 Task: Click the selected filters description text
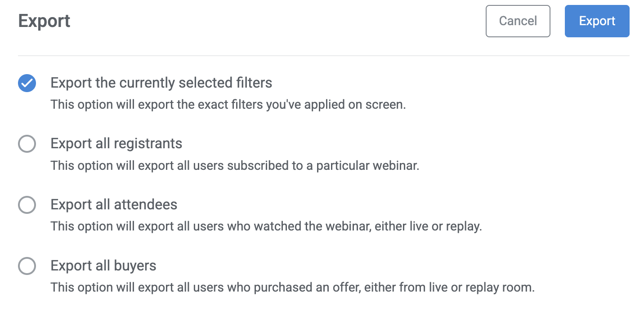pyautogui.click(x=228, y=104)
